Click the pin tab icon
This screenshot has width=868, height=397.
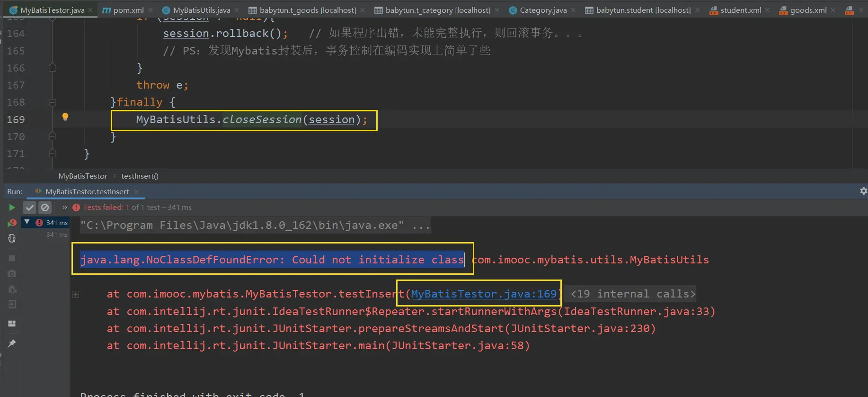point(12,343)
